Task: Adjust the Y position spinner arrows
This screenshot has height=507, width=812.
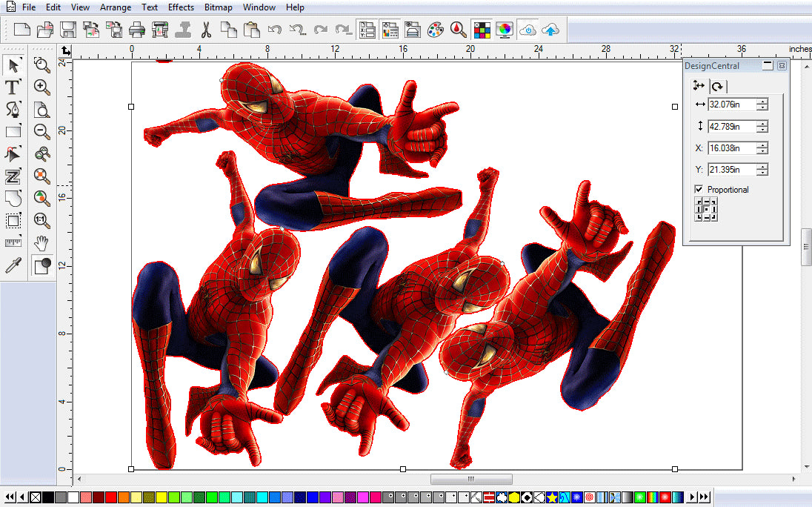Action: (762, 169)
